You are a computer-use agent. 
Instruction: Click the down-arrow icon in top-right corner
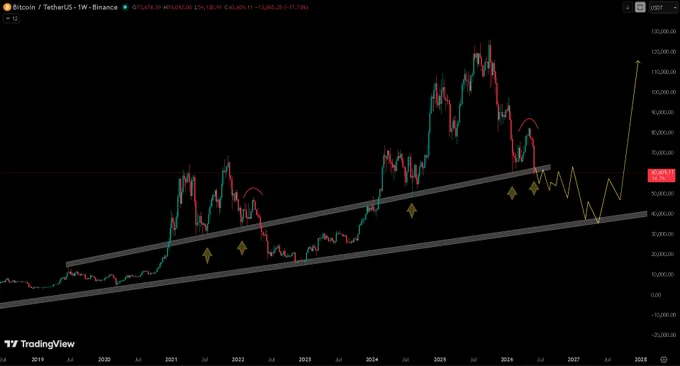tap(627, 7)
